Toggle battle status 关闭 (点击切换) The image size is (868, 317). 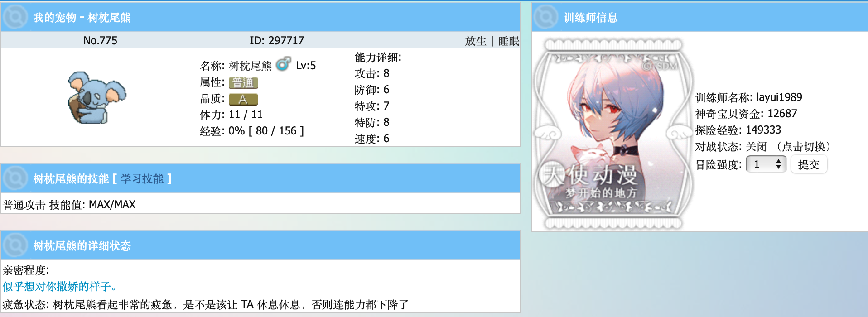pyautogui.click(x=788, y=147)
